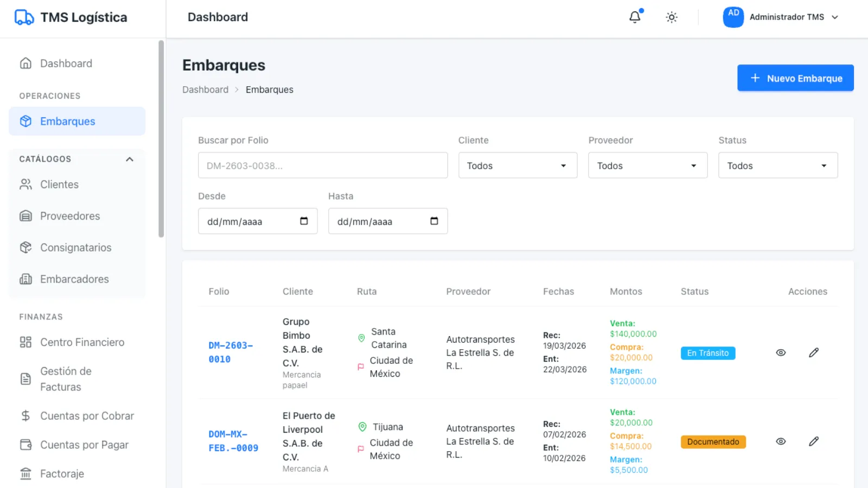Expand the Administrador TMS user menu chevron
868x488 pixels.
point(835,17)
